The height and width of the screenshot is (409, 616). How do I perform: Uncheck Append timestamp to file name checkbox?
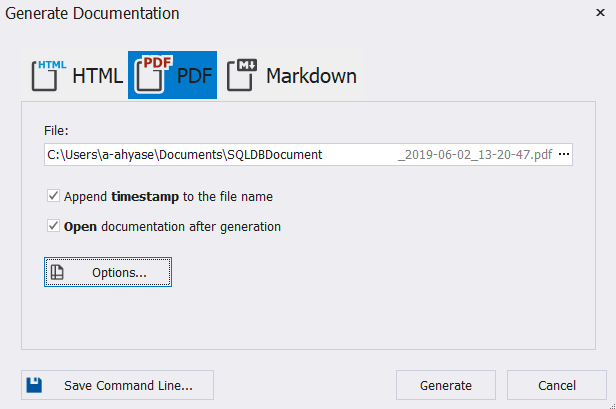click(53, 196)
